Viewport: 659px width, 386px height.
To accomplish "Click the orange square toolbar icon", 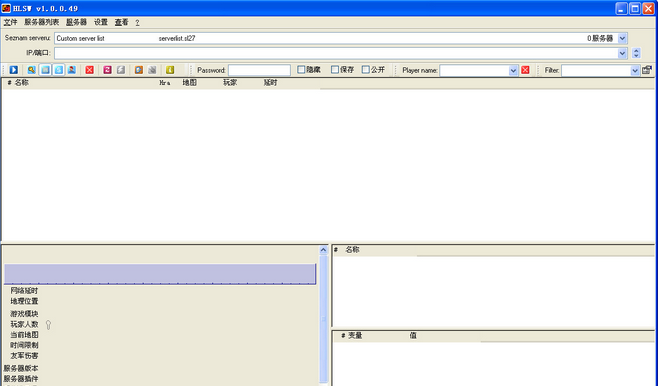I will 139,70.
